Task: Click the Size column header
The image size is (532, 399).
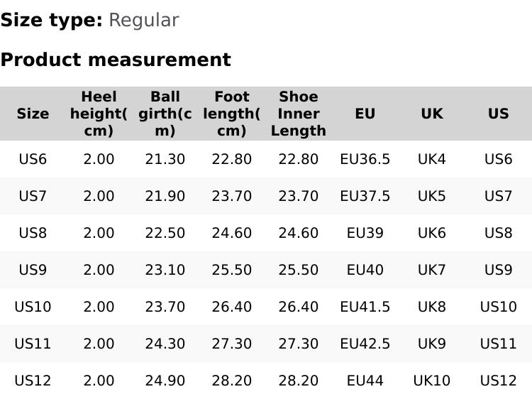Action: [x=33, y=114]
